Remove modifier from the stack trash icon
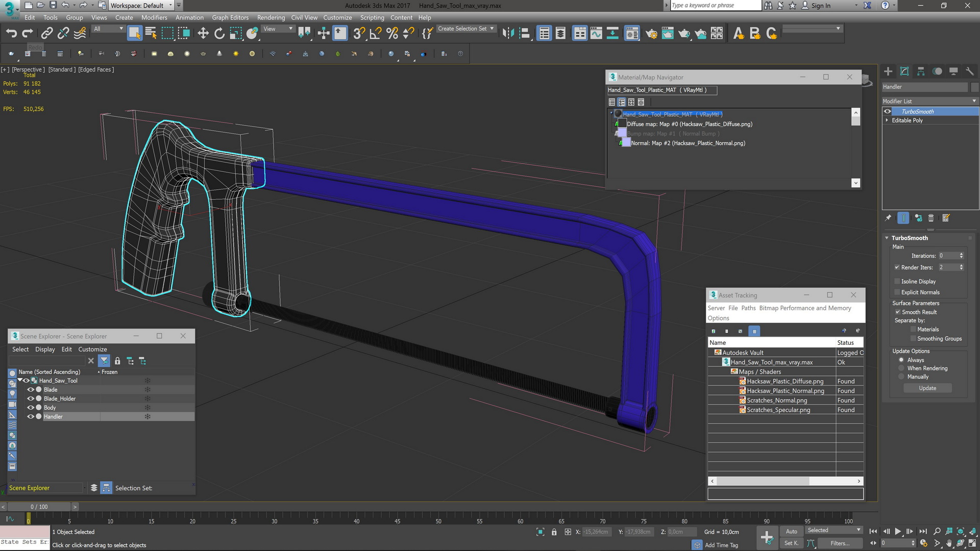980x551 pixels. click(930, 218)
